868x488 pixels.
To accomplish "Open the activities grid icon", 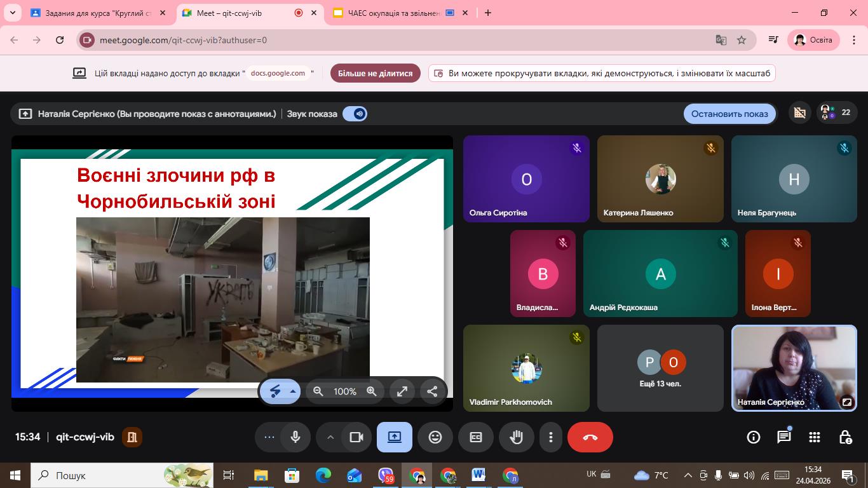I will tap(815, 437).
